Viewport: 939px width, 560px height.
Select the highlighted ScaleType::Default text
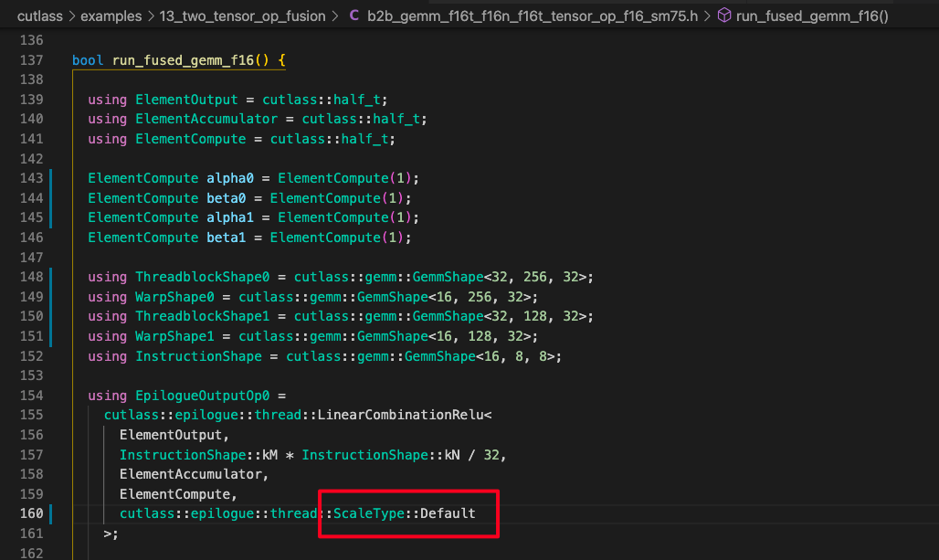(x=407, y=513)
